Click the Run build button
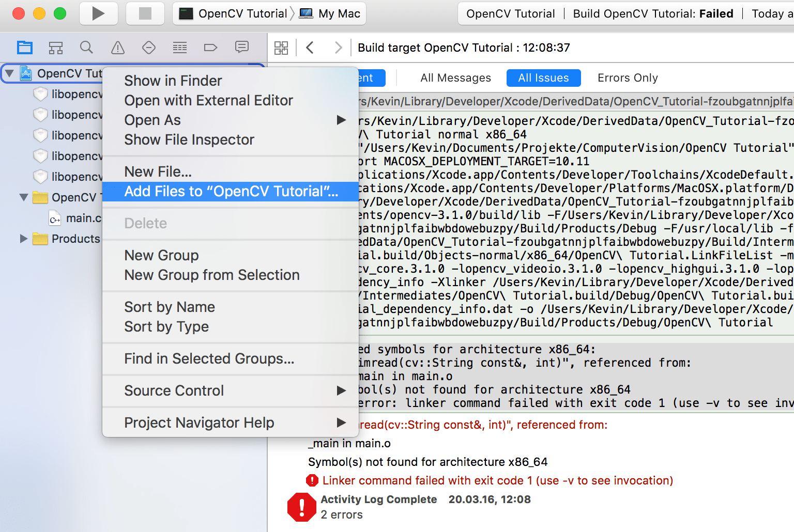794x532 pixels. tap(98, 13)
